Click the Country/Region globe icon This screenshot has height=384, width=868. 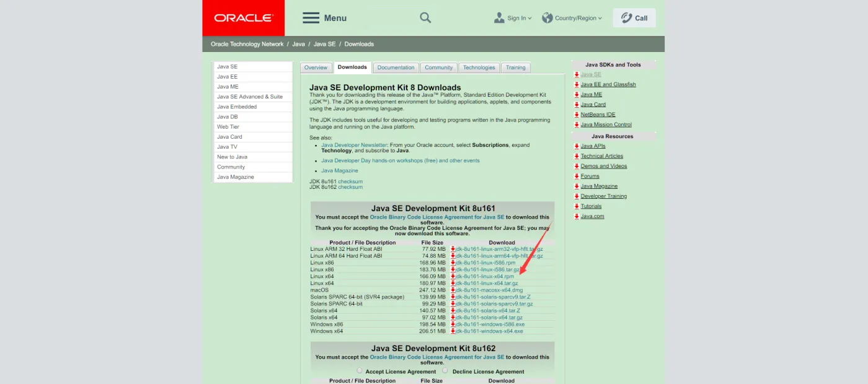547,18
